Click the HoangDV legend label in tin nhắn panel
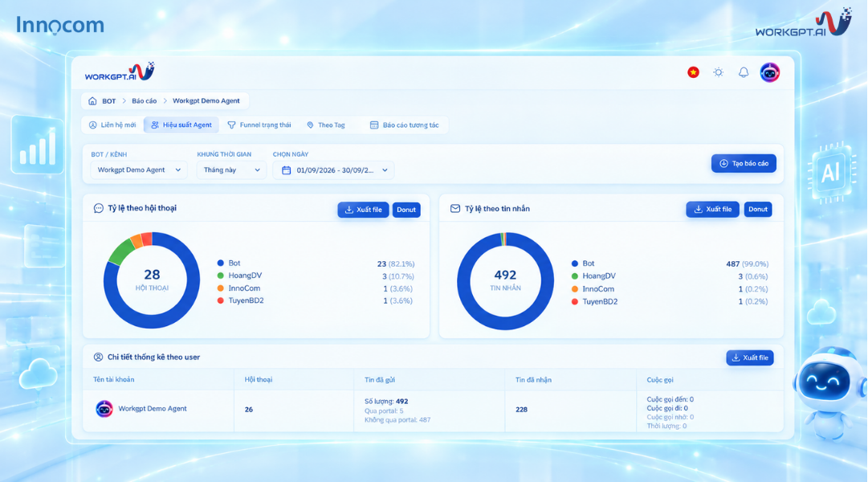 click(599, 276)
